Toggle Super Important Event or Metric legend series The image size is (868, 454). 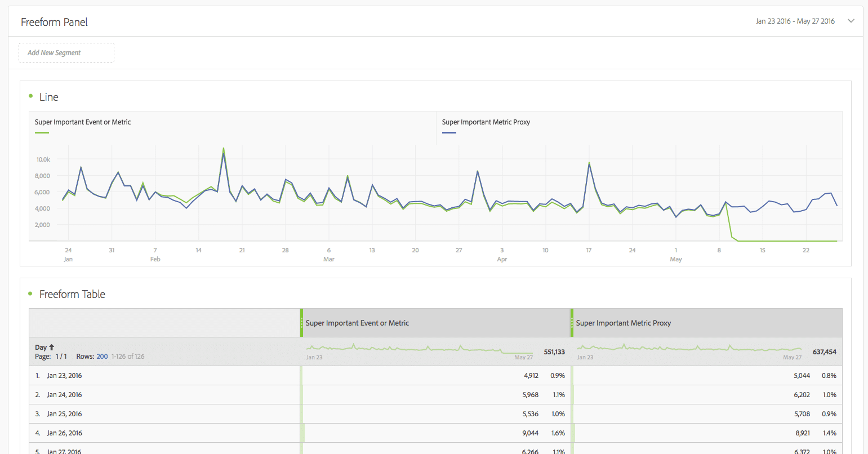tap(83, 122)
